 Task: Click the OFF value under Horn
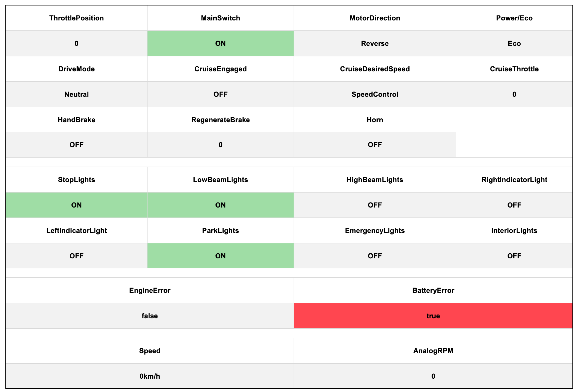pos(375,145)
